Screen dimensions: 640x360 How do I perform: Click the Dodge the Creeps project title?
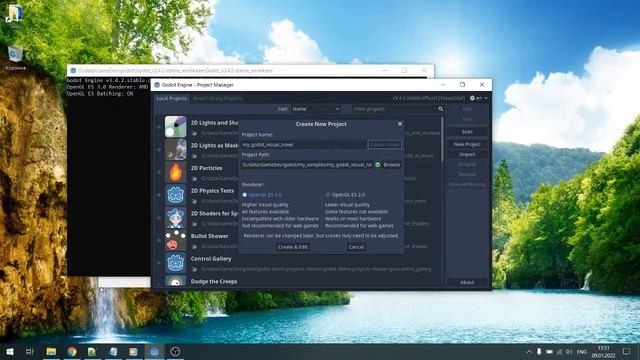pos(214,282)
